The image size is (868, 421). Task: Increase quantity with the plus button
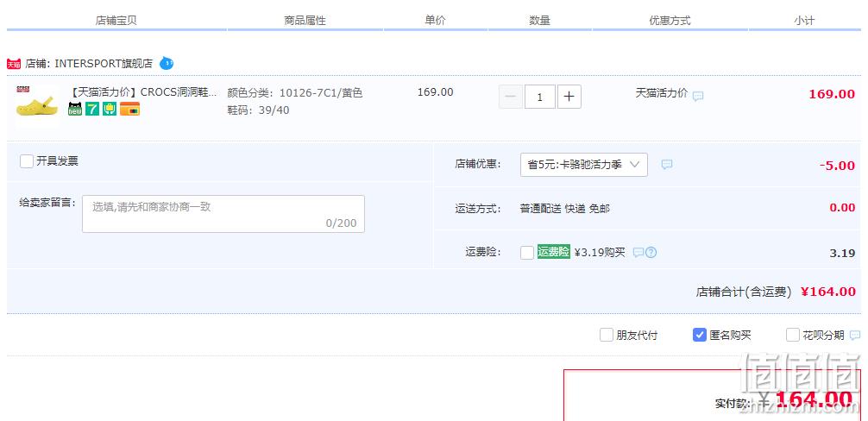coord(569,97)
